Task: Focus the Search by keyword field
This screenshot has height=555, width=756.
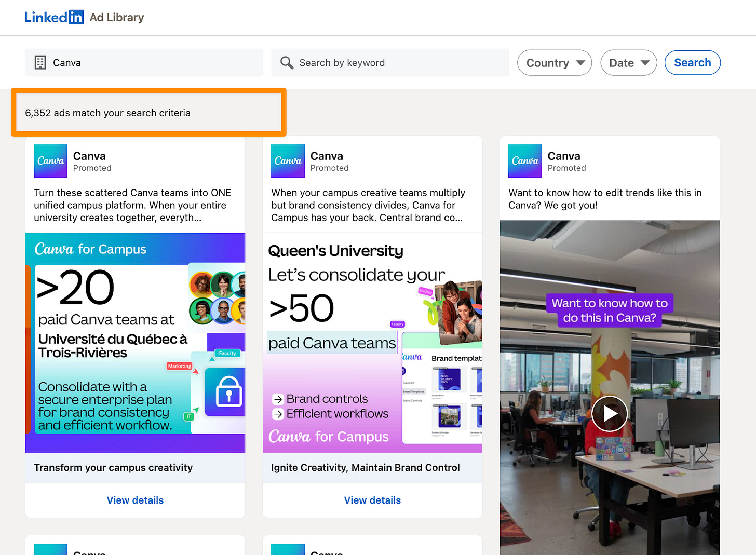Action: 390,63
